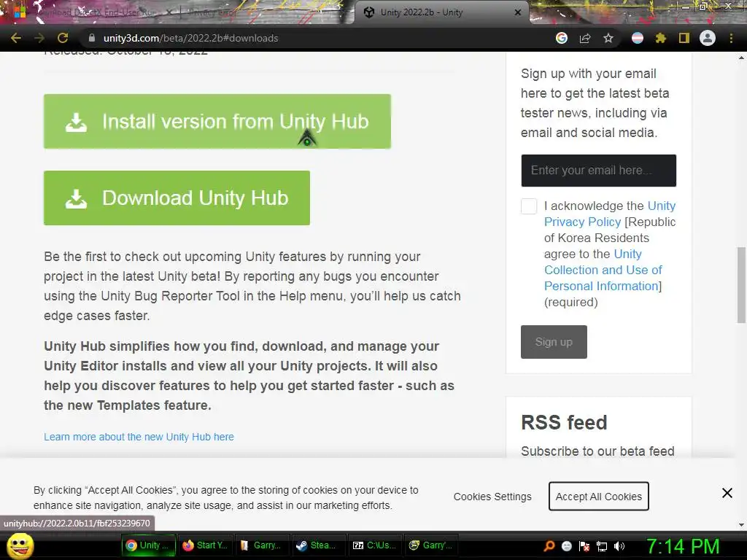This screenshot has width=747, height=560.
Task: Click the 'RSS feed' heading
Action: coord(564,423)
